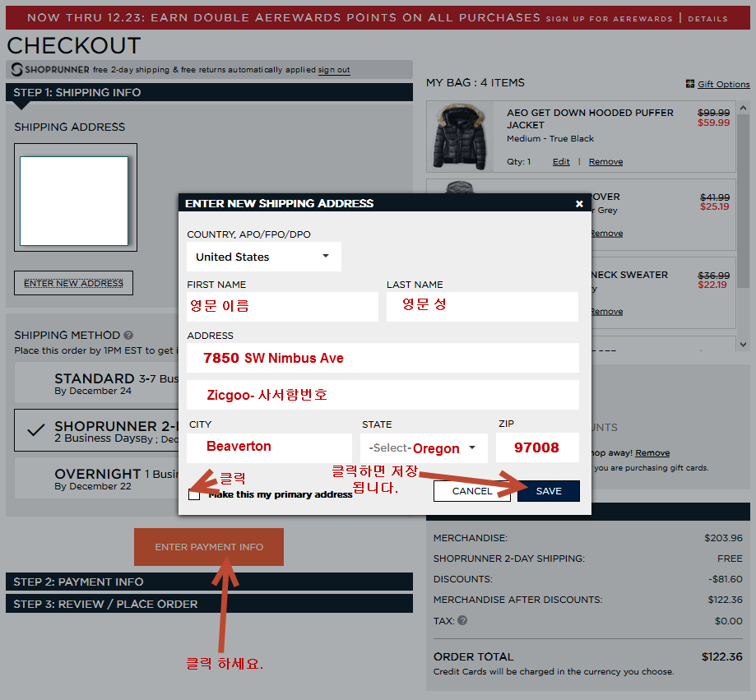The height and width of the screenshot is (700, 756).
Task: Click the ShopRunner logo icon
Action: 17,69
